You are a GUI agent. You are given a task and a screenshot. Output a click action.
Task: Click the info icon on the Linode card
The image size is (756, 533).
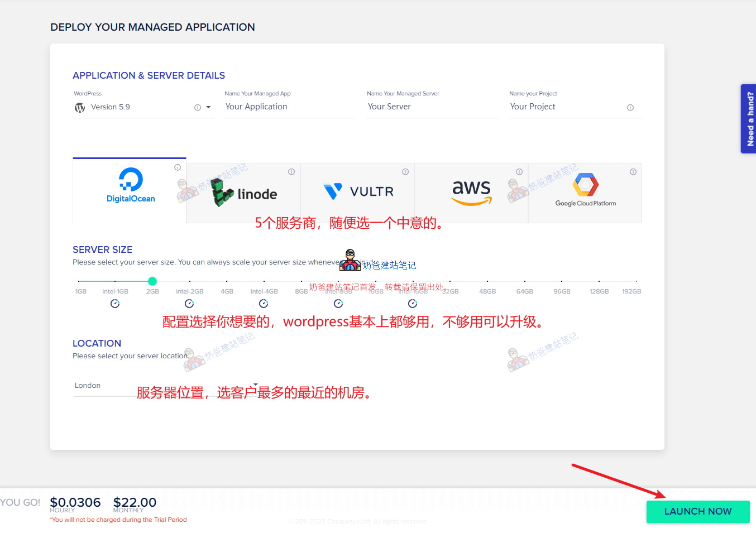(291, 172)
